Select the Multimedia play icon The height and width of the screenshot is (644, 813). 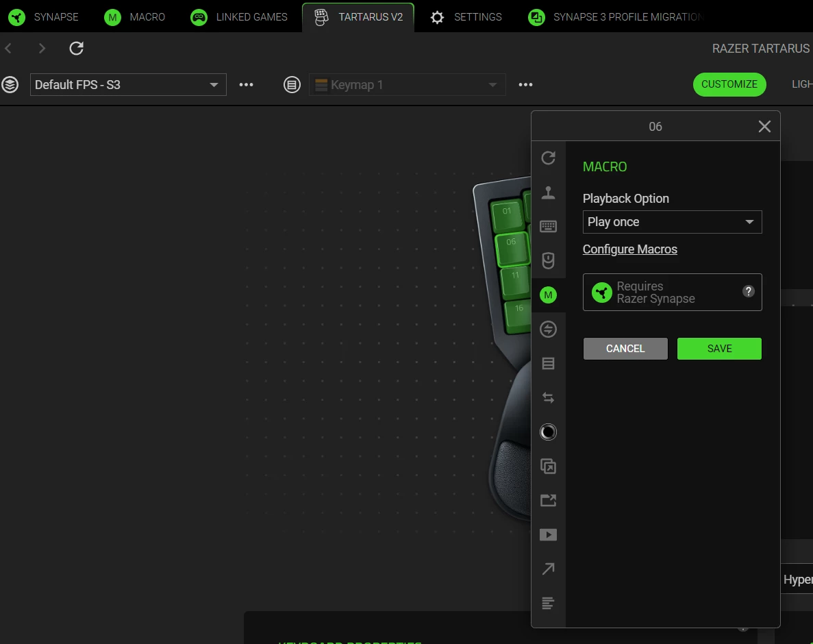click(548, 534)
